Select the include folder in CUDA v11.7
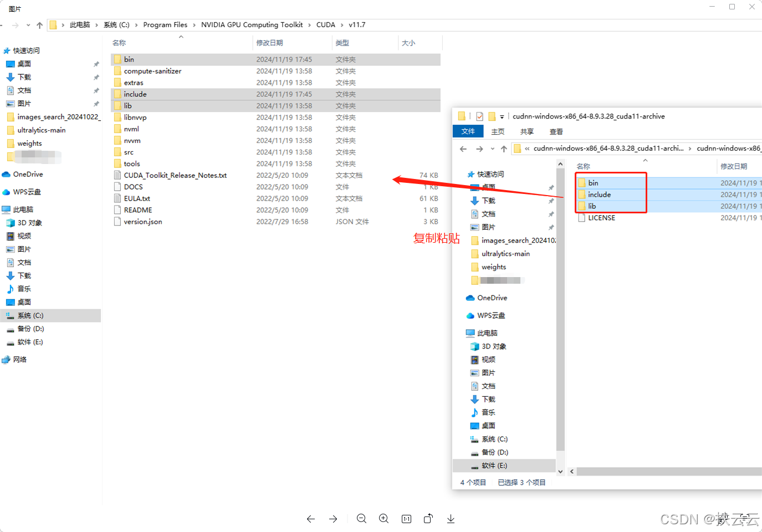Image resolution: width=762 pixels, height=532 pixels. 275,94
